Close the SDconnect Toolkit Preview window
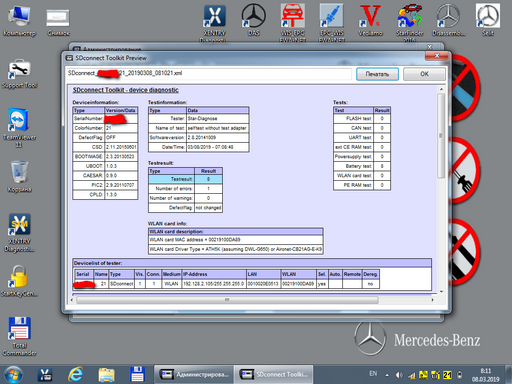Image resolution: width=512 pixels, height=384 pixels. (437, 56)
